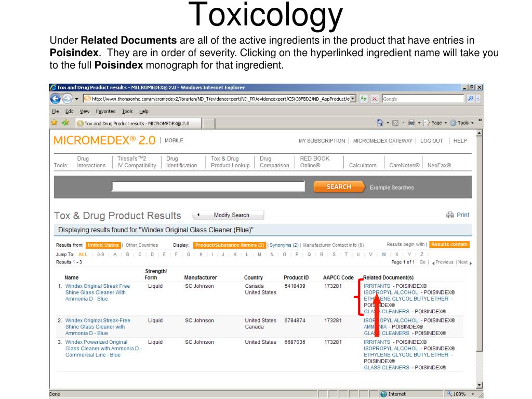Open Trissel's 2 IV Compatibility tool
The height and width of the screenshot is (399, 532).
point(137,162)
